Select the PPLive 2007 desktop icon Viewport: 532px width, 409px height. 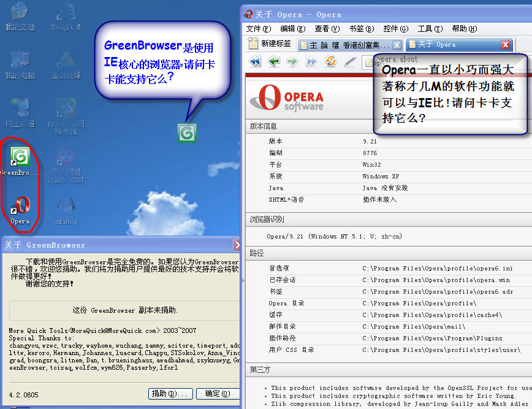(66, 166)
